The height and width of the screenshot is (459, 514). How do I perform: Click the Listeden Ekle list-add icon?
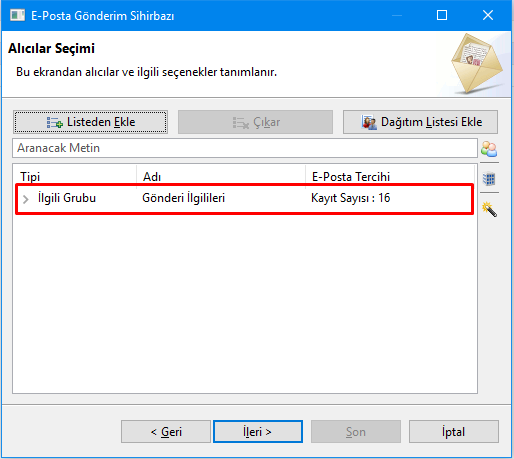(55, 123)
